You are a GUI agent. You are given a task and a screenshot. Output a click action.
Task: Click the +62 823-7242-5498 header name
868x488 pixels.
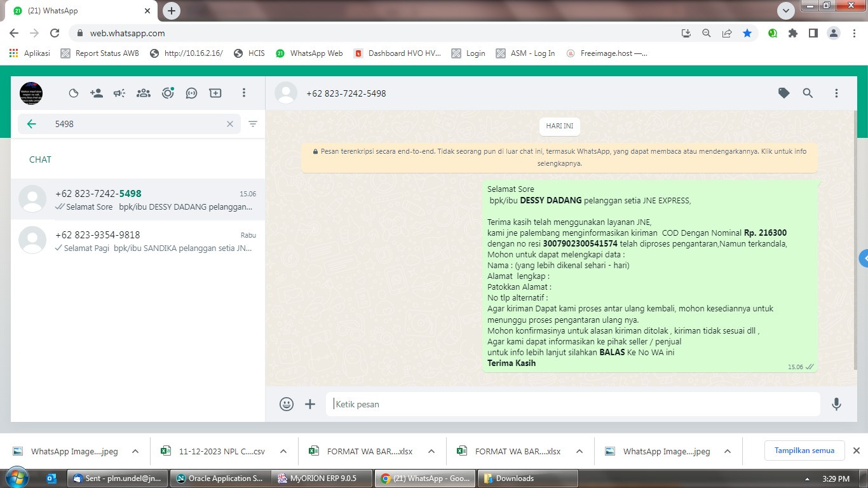(346, 93)
